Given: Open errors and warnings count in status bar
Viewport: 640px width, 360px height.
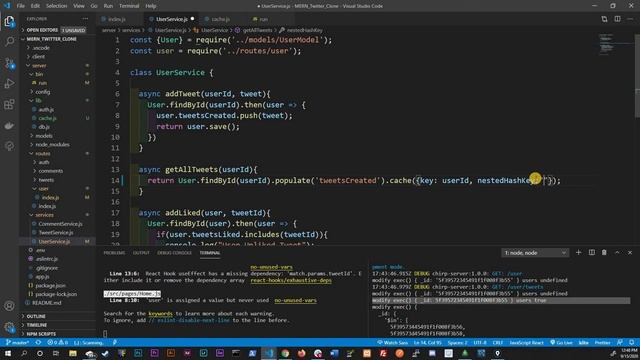Looking at the screenshot, I should (x=57, y=342).
